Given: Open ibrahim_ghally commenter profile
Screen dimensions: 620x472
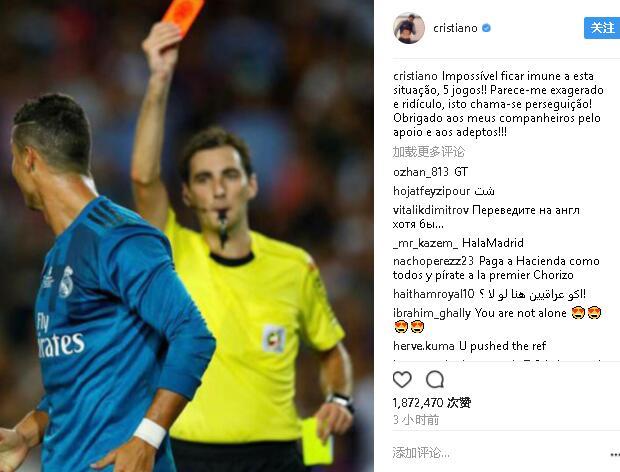Looking at the screenshot, I should [432, 313].
